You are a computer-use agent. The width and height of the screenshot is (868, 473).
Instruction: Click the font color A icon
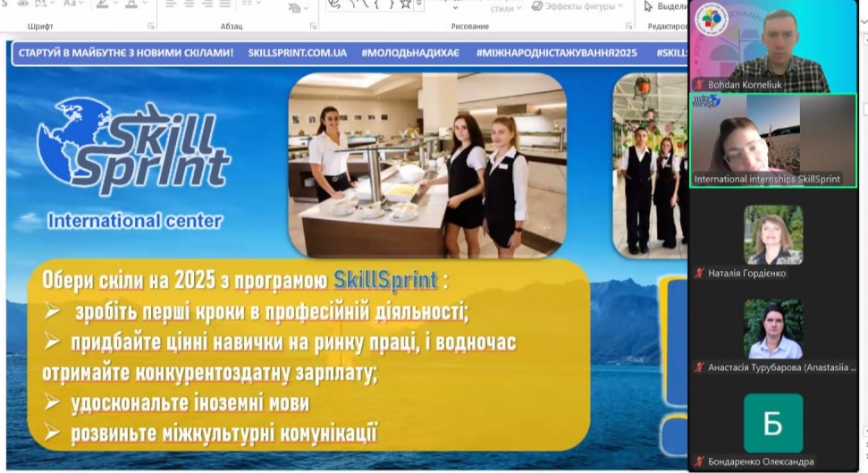131,4
